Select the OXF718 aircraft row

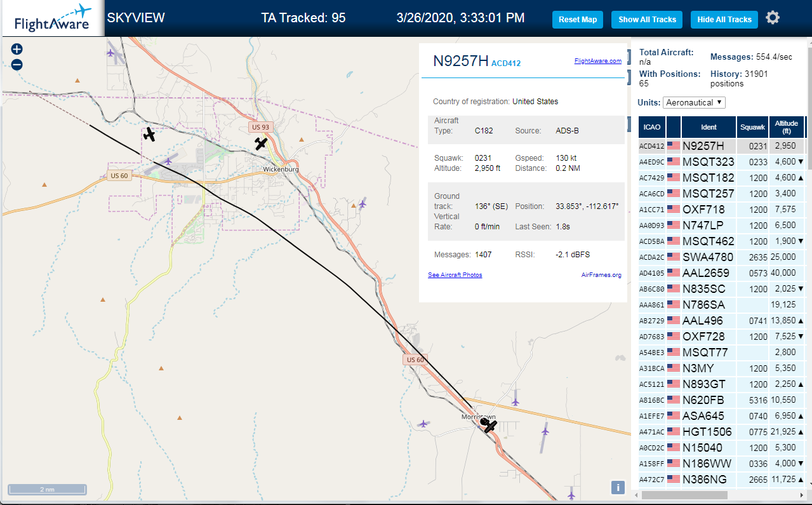coord(721,210)
